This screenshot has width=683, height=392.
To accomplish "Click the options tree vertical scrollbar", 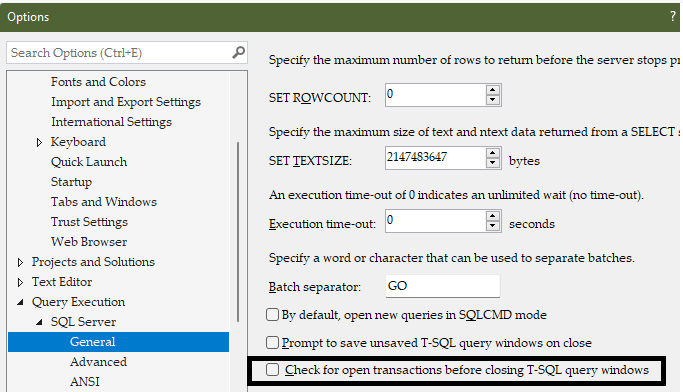I will point(238,232).
